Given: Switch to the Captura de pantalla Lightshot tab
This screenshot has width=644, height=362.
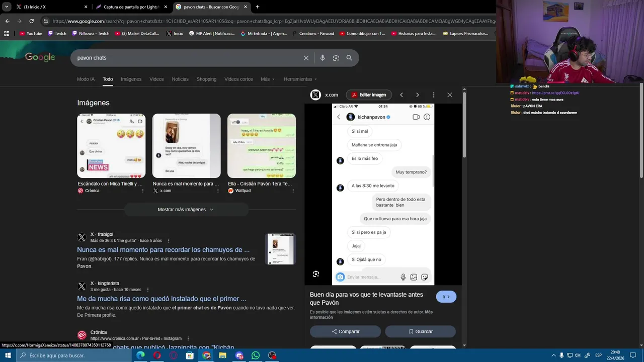Looking at the screenshot, I should pos(131,7).
